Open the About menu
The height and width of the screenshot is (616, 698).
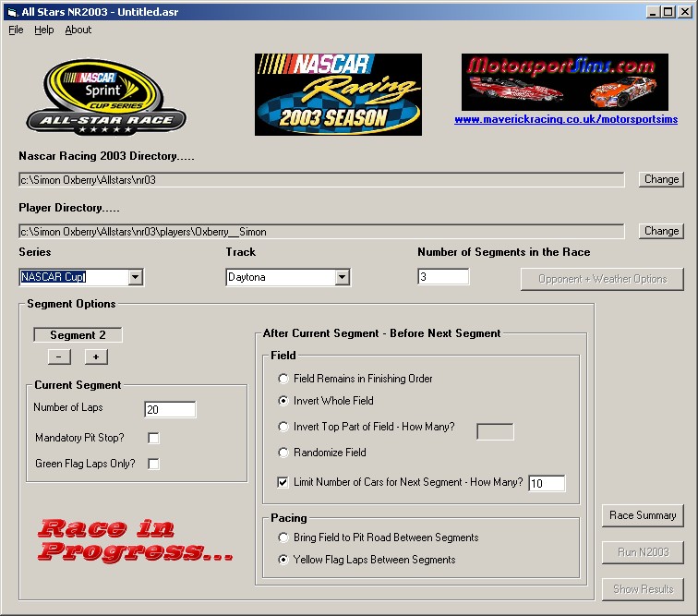[78, 30]
